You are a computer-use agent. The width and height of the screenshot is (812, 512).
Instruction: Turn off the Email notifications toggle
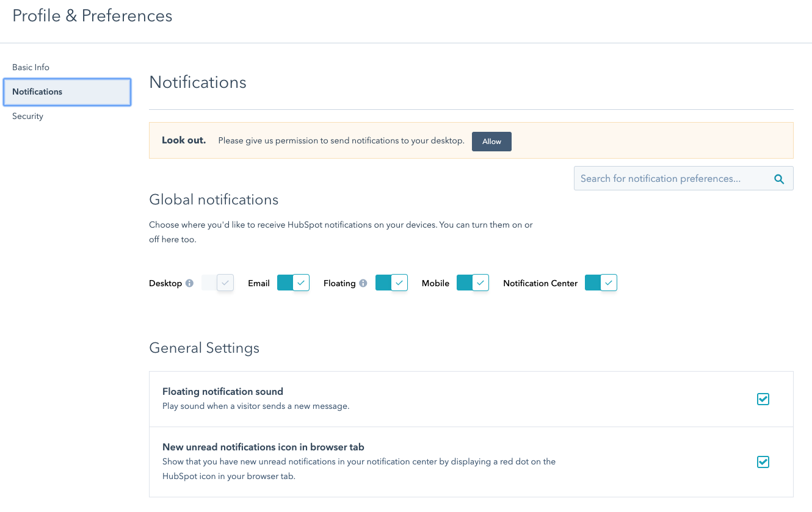[x=294, y=283]
